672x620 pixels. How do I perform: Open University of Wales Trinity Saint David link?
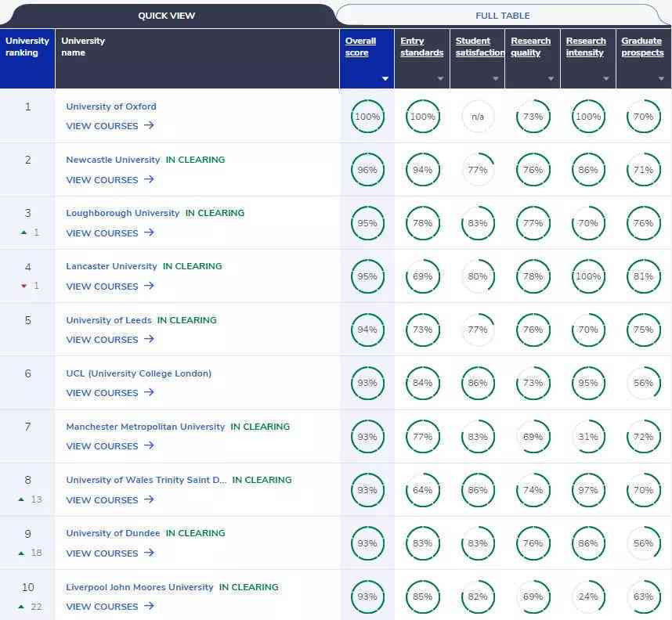click(x=146, y=480)
